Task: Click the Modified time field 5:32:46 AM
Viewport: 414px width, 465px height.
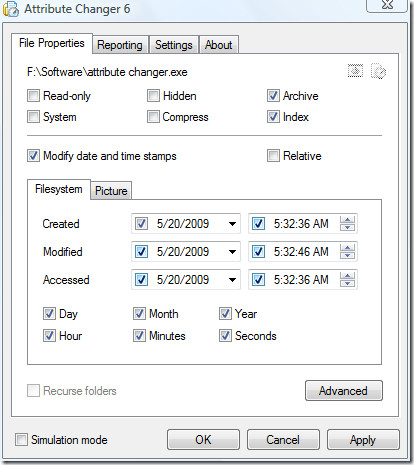Action: [301, 252]
